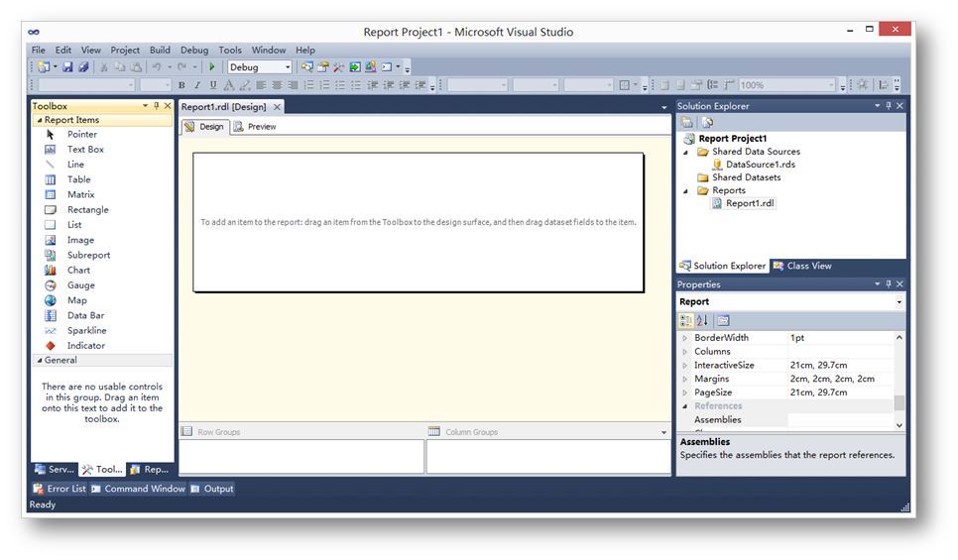Screen dimensions: 958x560
Task: Open the Build menu
Action: point(160,51)
